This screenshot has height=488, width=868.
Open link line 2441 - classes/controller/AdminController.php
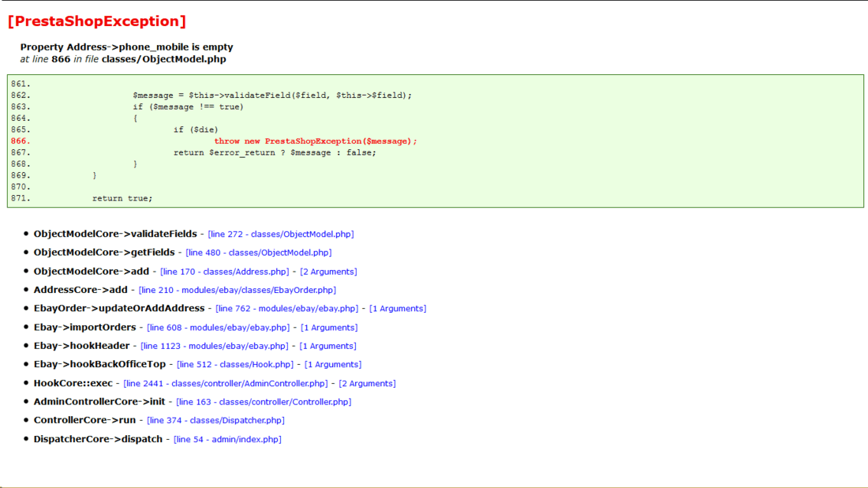[x=226, y=384]
